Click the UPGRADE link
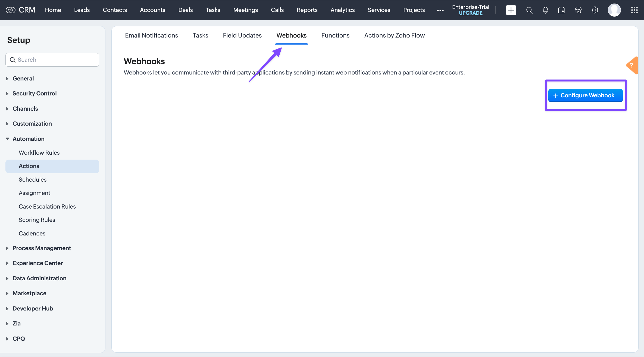Screen dimensions: 644x357 pyautogui.click(x=471, y=13)
